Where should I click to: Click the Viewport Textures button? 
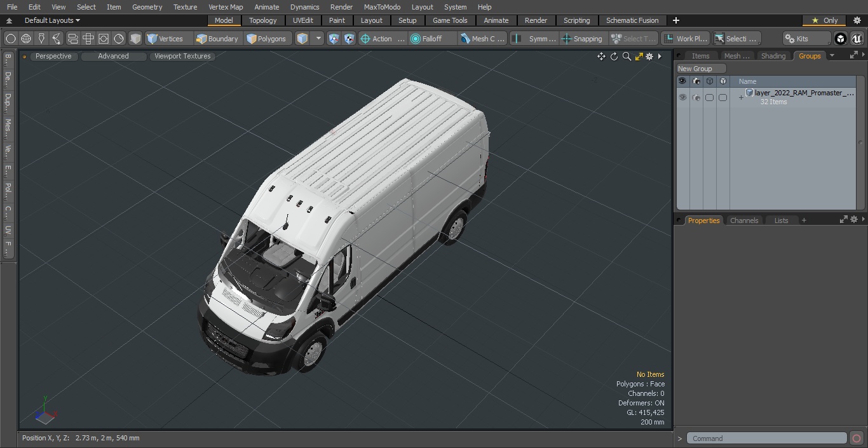click(x=182, y=56)
